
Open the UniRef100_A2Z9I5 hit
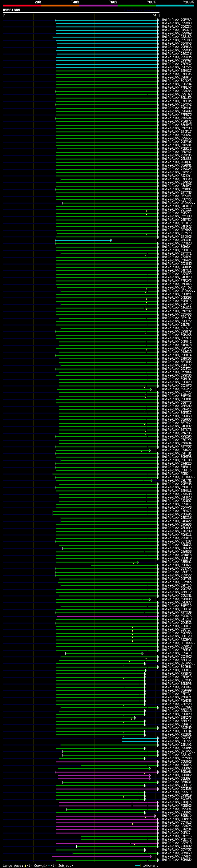coord(177,843)
